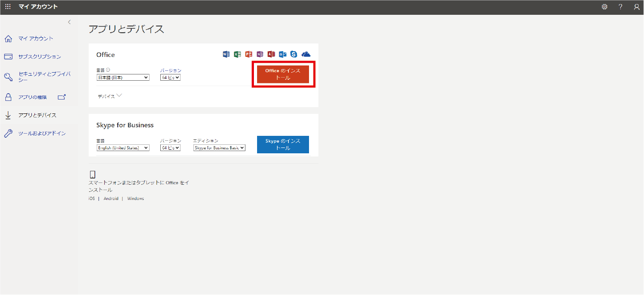Click the エディション label
The height and width of the screenshot is (295, 644).
[x=206, y=141]
